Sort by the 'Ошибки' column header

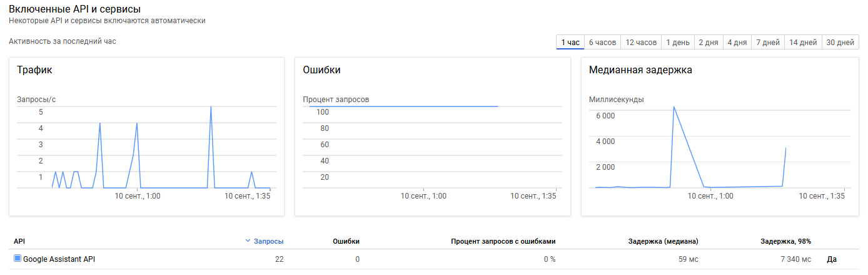click(x=346, y=241)
